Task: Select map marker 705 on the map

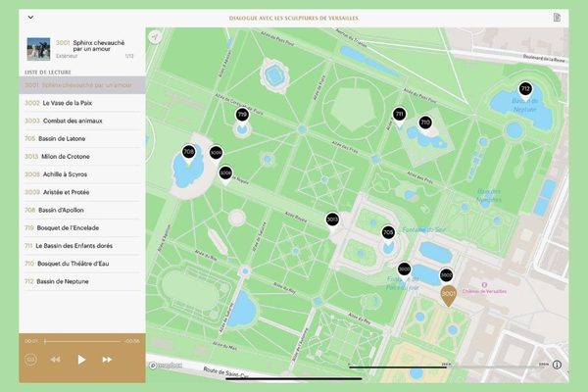Action: click(x=388, y=233)
